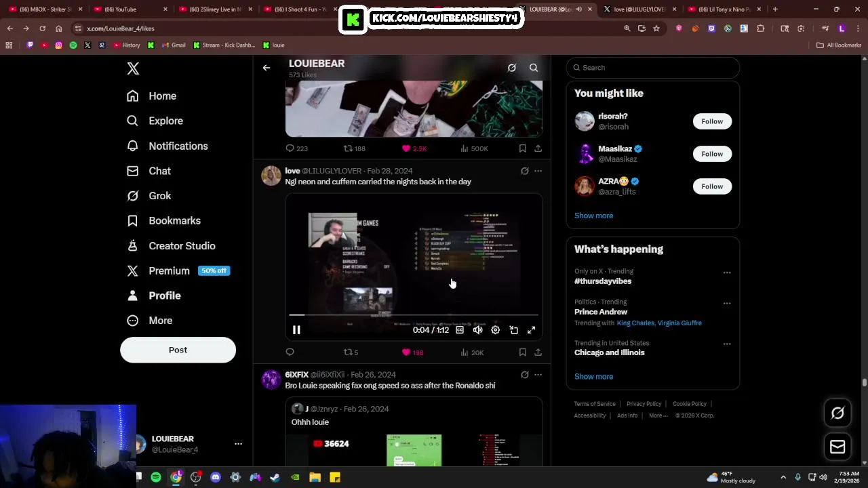Open Steam from the taskbar
The height and width of the screenshot is (488, 868).
coord(275,477)
